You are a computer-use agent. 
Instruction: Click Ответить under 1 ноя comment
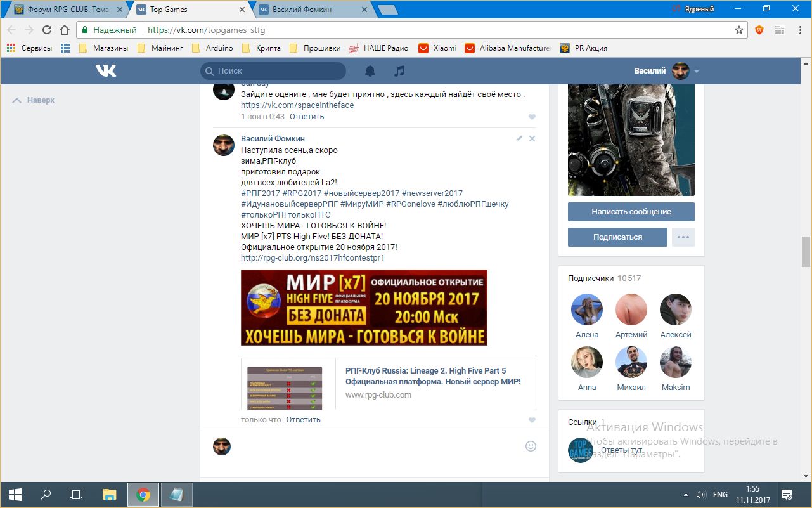click(307, 117)
